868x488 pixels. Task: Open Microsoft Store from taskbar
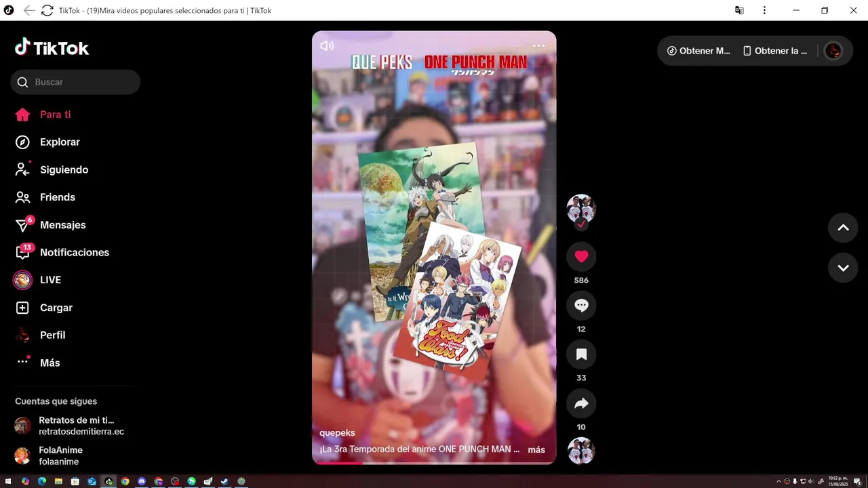click(75, 481)
